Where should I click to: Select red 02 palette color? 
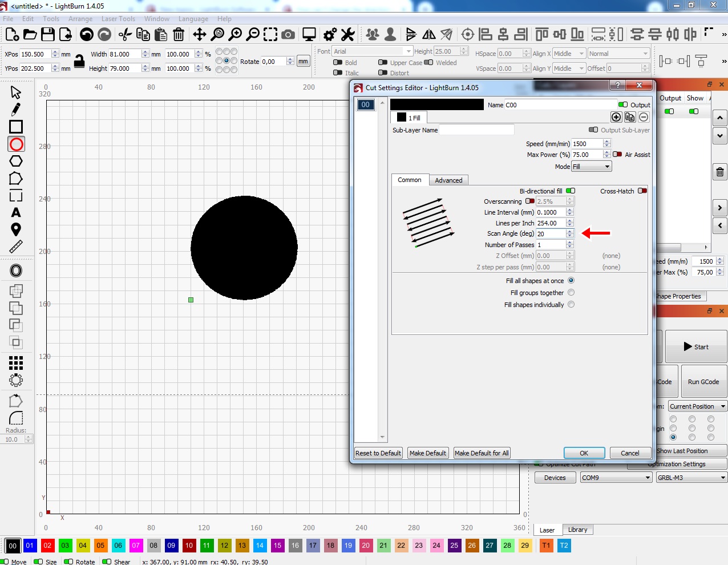point(47,546)
